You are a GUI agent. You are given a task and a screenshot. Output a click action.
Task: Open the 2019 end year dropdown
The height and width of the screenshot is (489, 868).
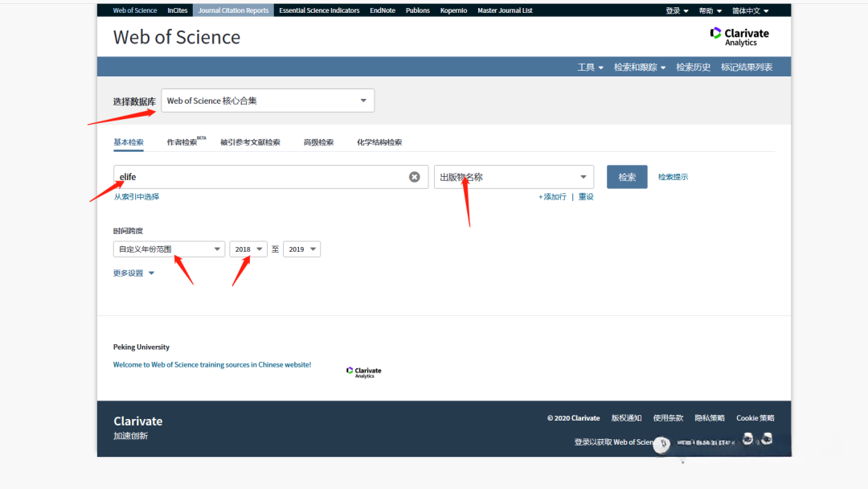click(x=301, y=249)
